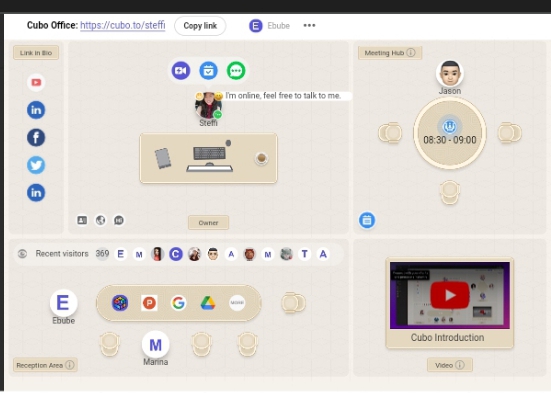551x398 pixels.
Task: Open the Twitter link in bio
Action: [x=36, y=165]
